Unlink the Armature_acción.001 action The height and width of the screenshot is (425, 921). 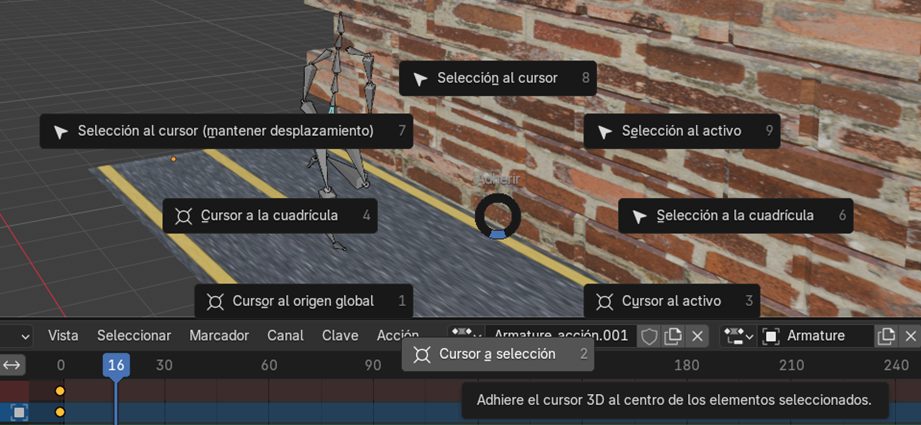point(697,336)
